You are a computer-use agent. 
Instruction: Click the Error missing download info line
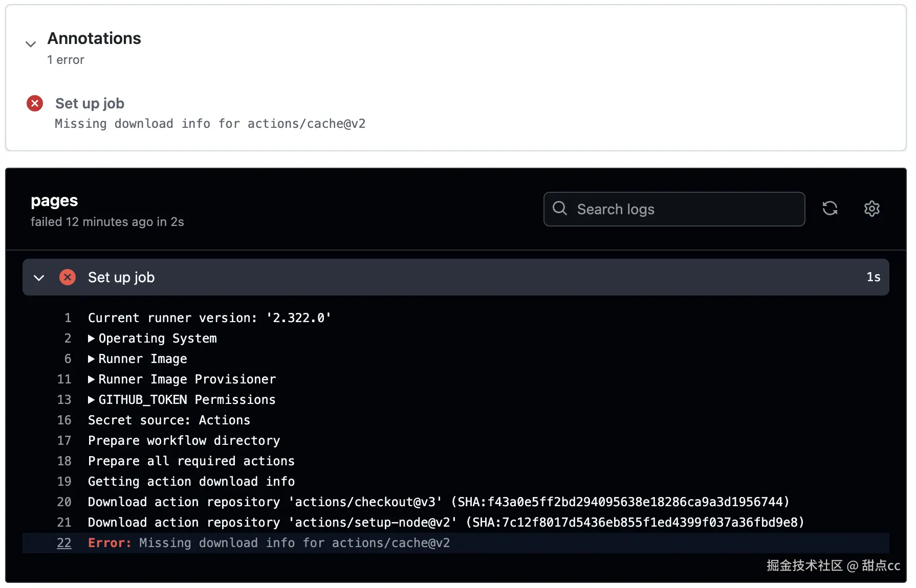[x=269, y=543]
